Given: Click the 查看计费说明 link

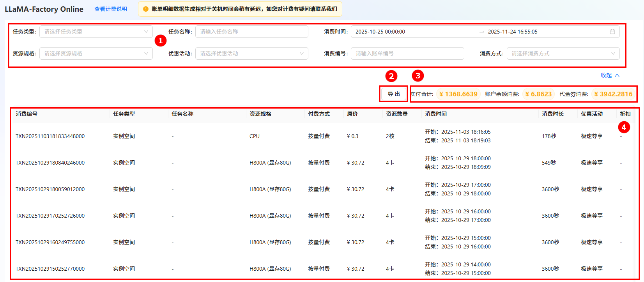Looking at the screenshot, I should pyautogui.click(x=111, y=9).
